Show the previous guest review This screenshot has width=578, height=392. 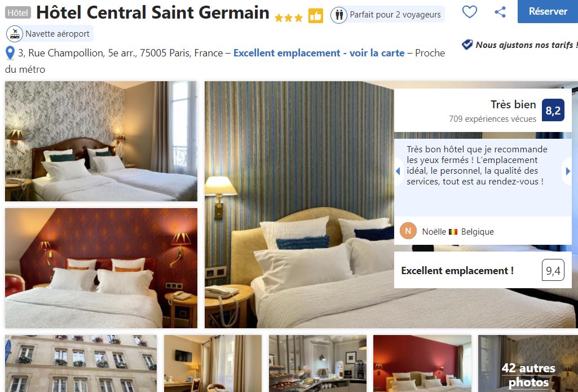(398, 171)
